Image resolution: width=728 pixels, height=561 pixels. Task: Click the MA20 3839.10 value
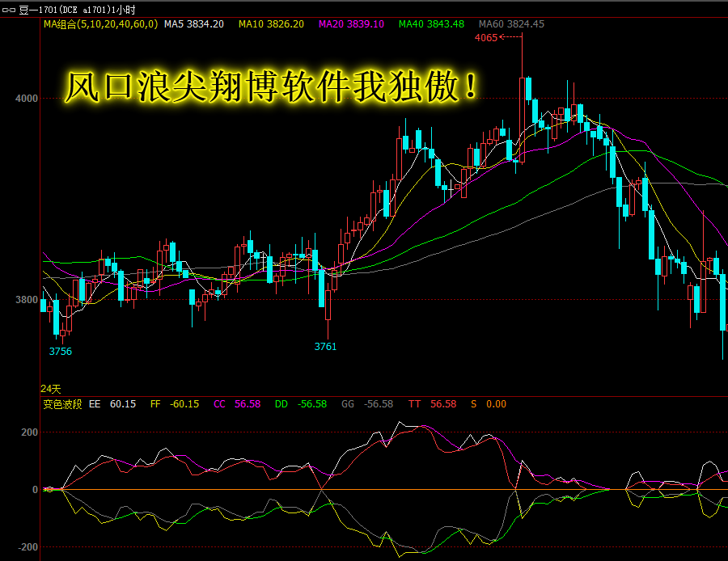click(352, 24)
